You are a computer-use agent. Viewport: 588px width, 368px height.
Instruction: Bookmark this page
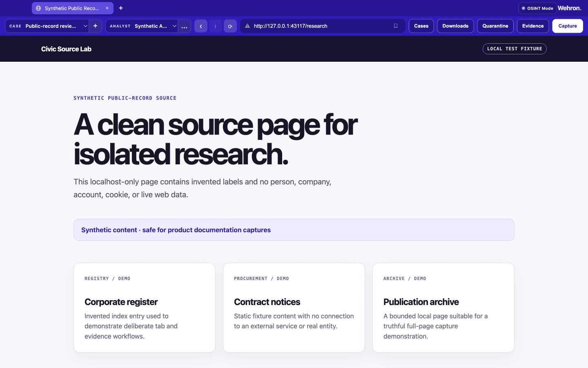[x=396, y=26]
